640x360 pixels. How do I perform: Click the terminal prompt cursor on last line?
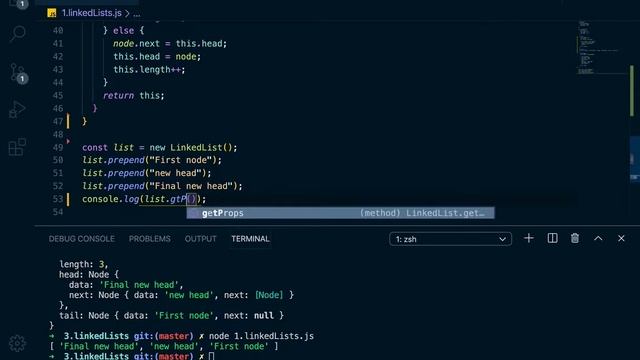point(211,356)
